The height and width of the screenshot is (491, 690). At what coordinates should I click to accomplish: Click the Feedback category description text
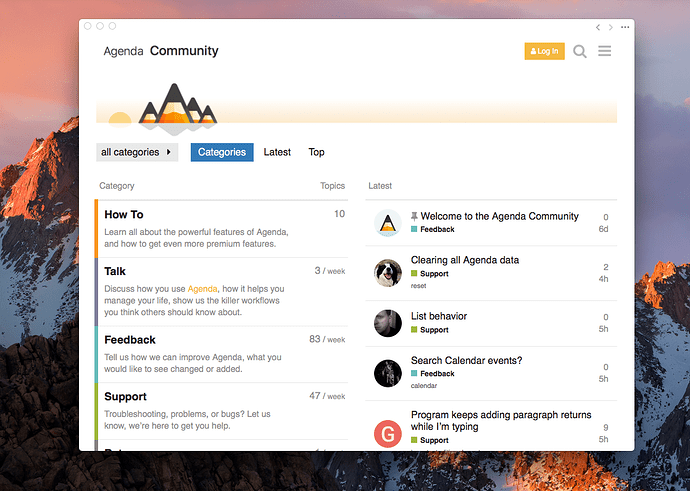193,363
